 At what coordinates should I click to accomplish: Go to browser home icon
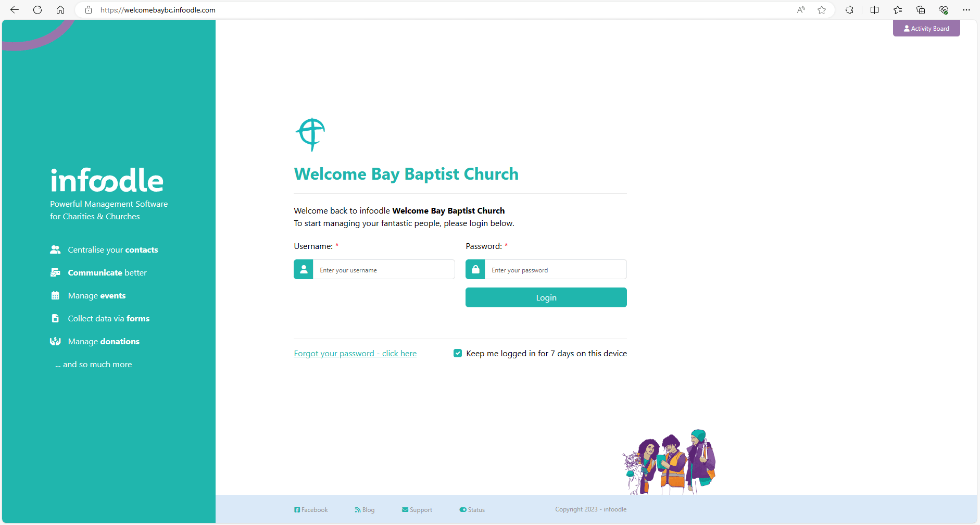click(x=60, y=10)
